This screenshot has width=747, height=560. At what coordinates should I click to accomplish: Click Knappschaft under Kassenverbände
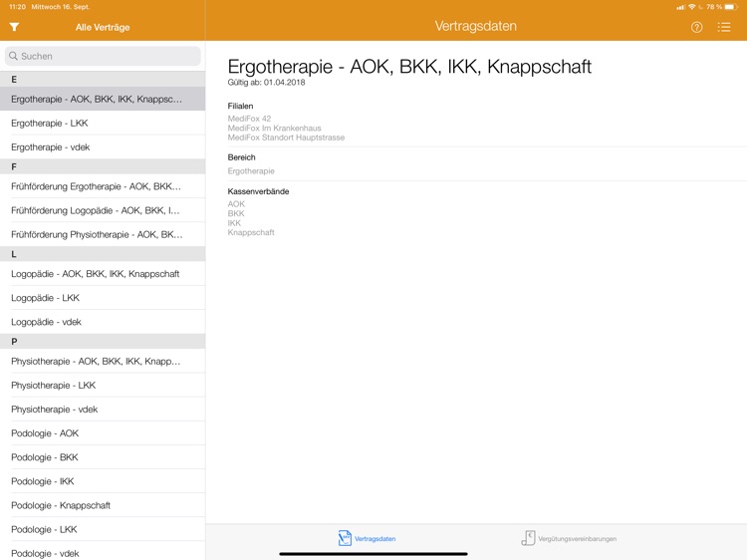(251, 232)
